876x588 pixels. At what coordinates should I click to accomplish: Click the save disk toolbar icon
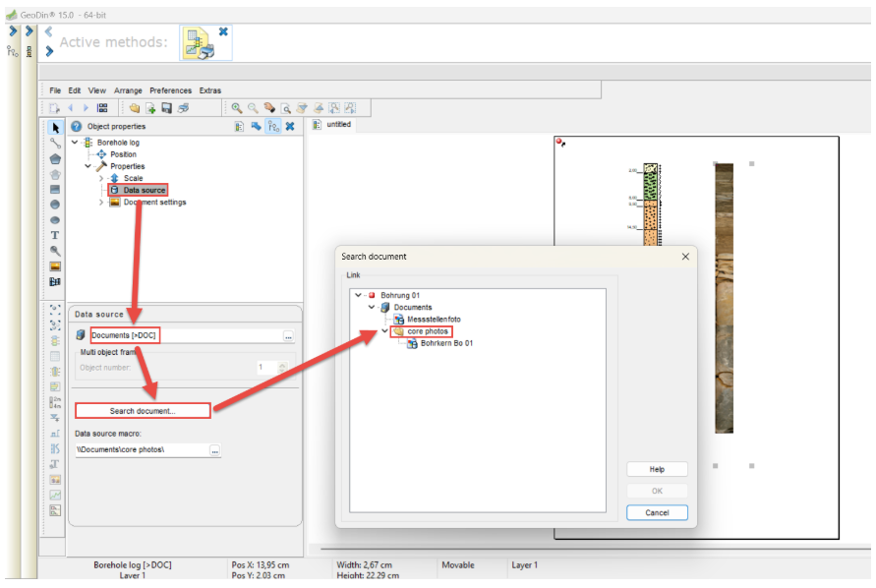[x=167, y=108]
